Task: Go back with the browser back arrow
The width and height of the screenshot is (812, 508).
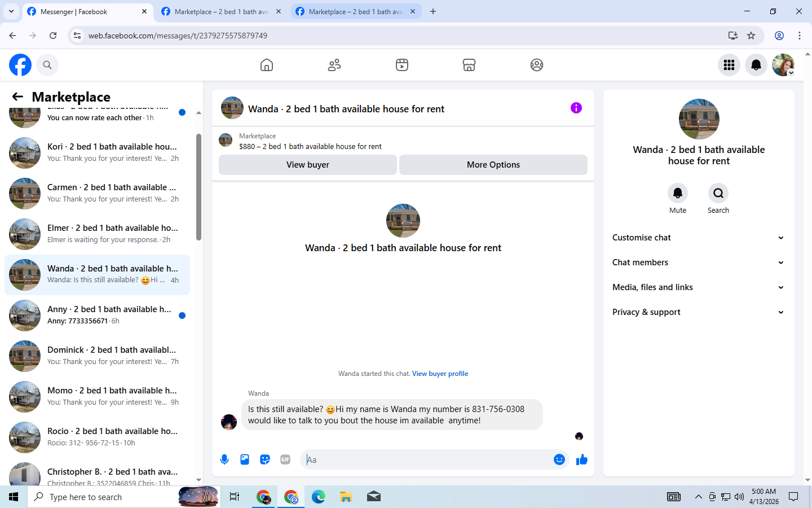Action: coord(12,36)
